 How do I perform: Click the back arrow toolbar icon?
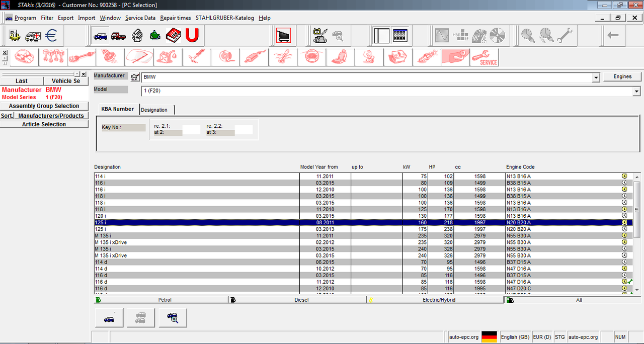tap(612, 36)
